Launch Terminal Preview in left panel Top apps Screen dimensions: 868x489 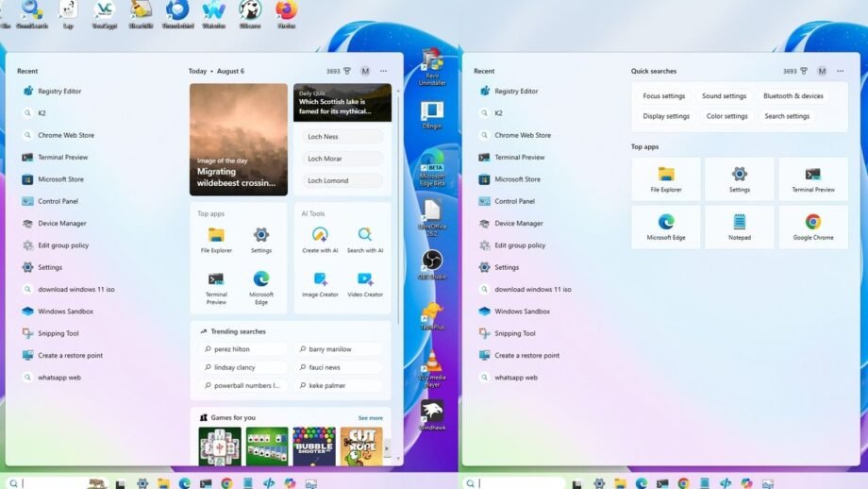(216, 288)
